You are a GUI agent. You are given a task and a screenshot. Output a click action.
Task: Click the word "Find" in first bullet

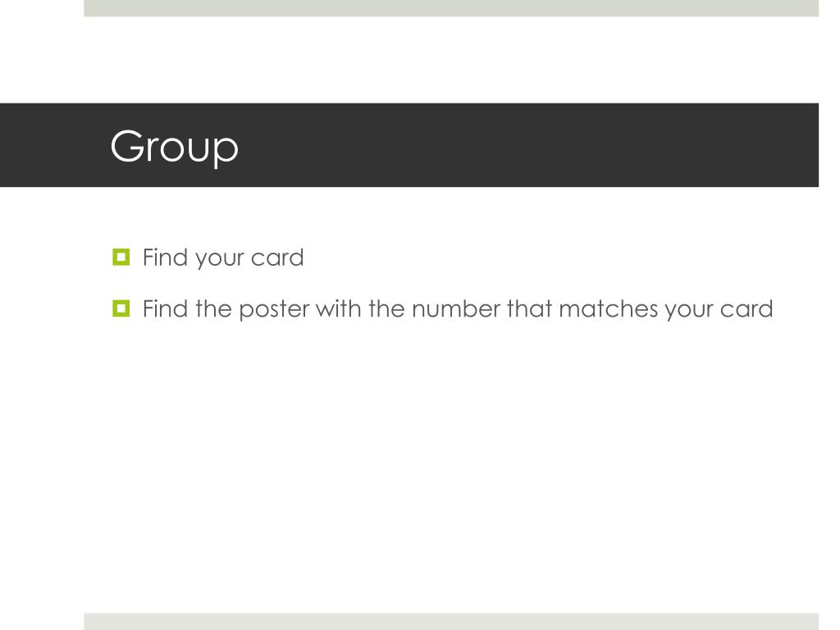pyautogui.click(x=166, y=257)
